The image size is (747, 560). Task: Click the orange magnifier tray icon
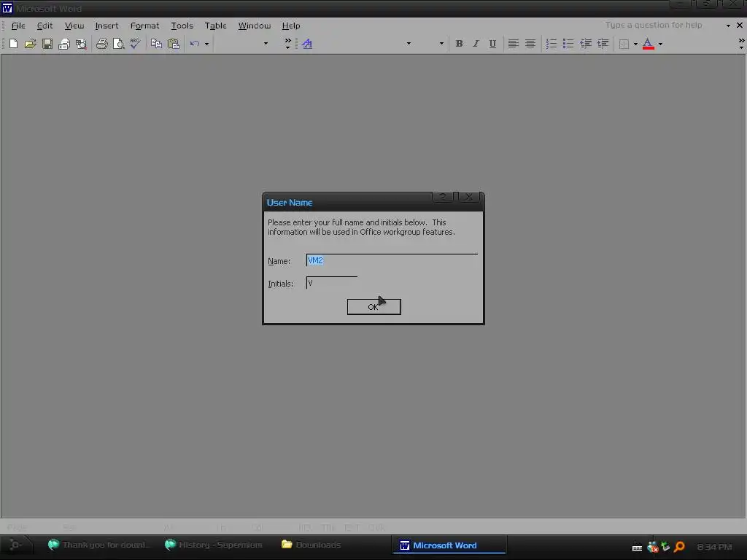tap(680, 547)
